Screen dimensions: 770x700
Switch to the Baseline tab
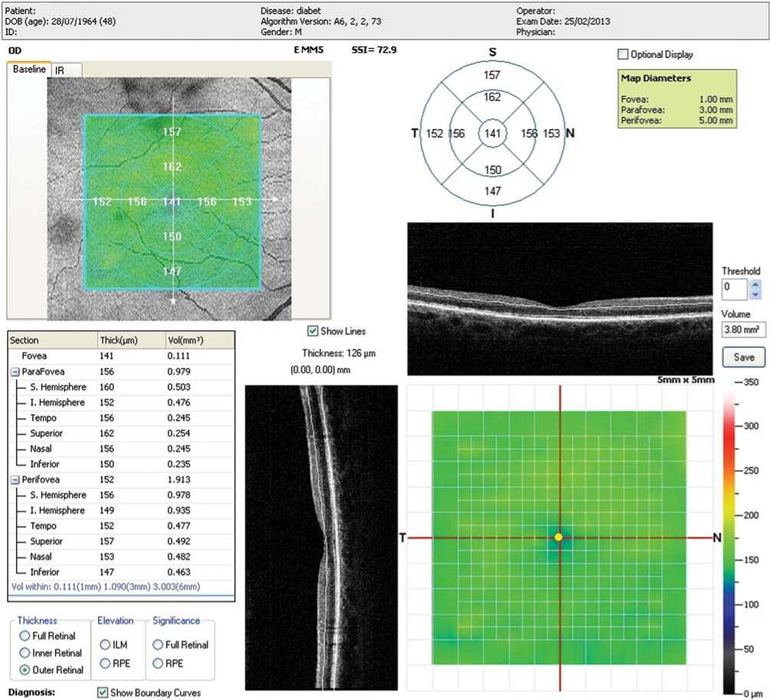tap(29, 69)
